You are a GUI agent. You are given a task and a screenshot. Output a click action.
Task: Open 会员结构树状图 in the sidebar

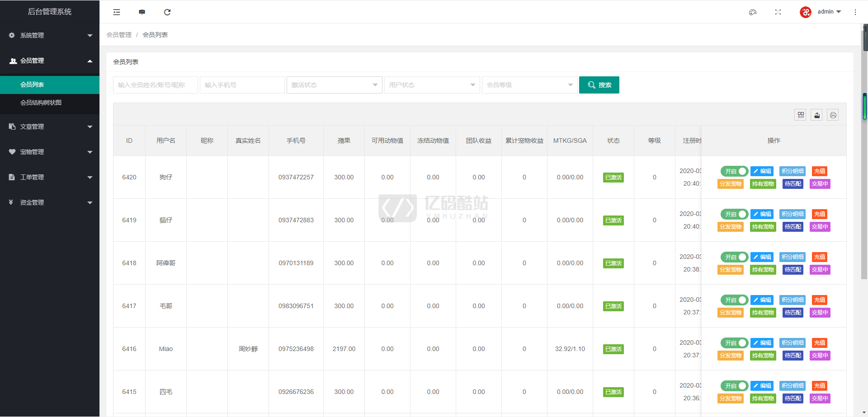(x=50, y=103)
